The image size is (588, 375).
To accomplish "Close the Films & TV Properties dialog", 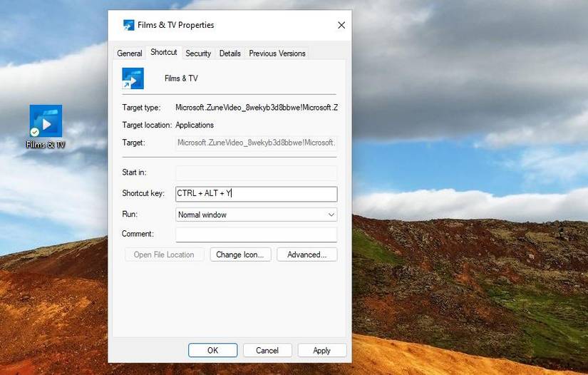I will coord(341,25).
